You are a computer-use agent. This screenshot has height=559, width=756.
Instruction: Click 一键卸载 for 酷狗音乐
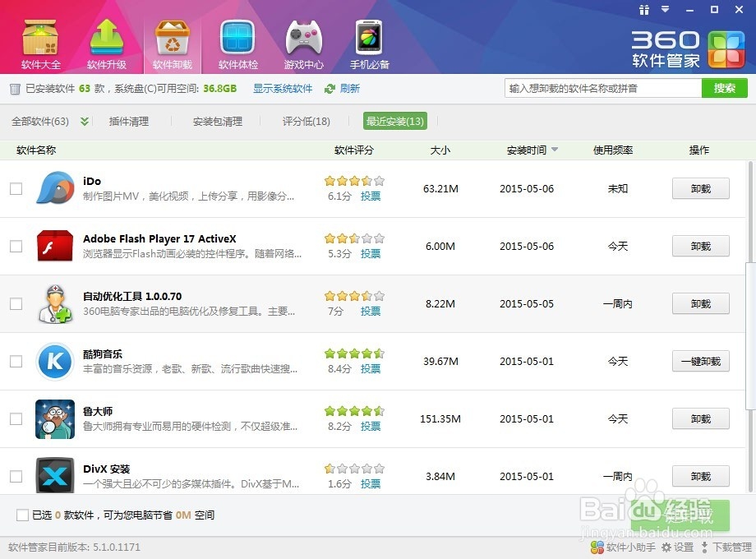tap(701, 361)
